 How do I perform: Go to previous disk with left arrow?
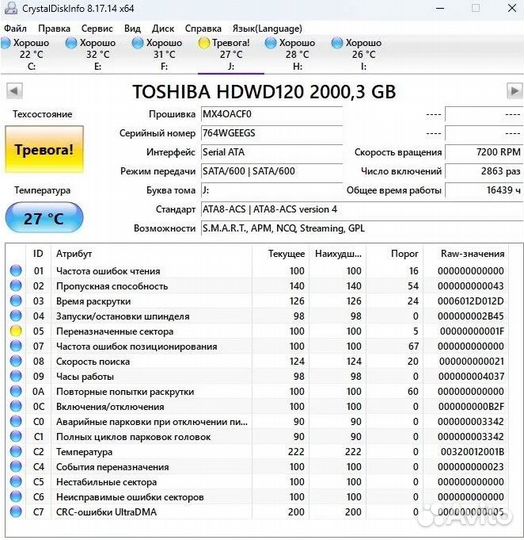point(14,91)
